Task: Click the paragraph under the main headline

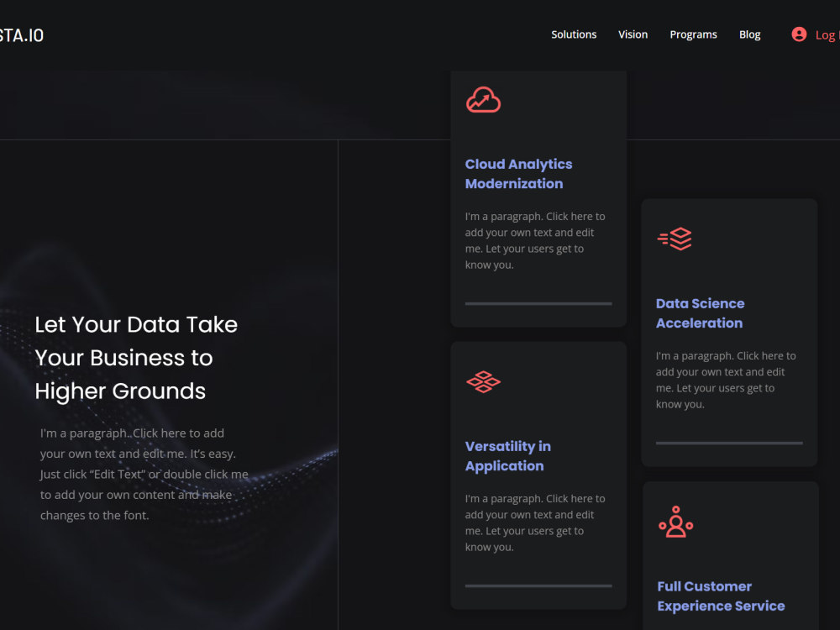Action: click(144, 474)
